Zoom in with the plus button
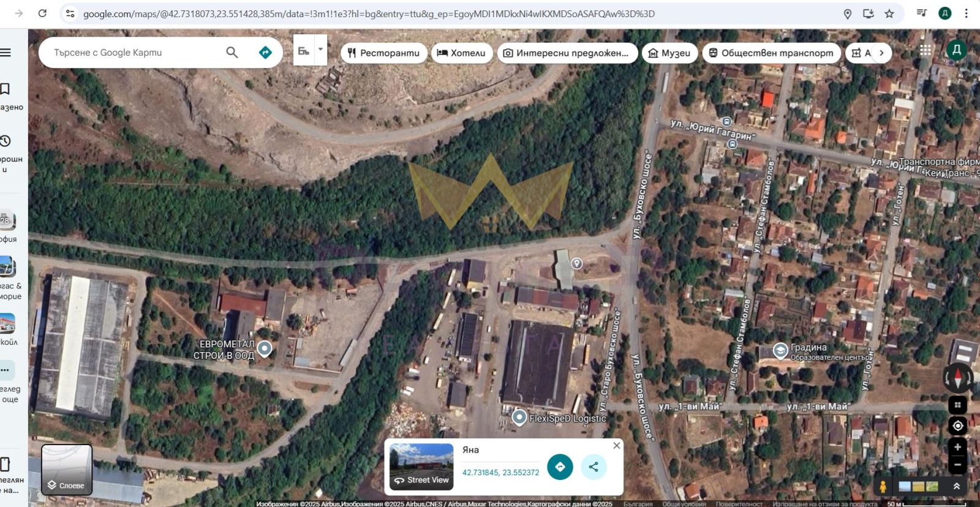Viewport: 980px width, 507px height. click(957, 448)
